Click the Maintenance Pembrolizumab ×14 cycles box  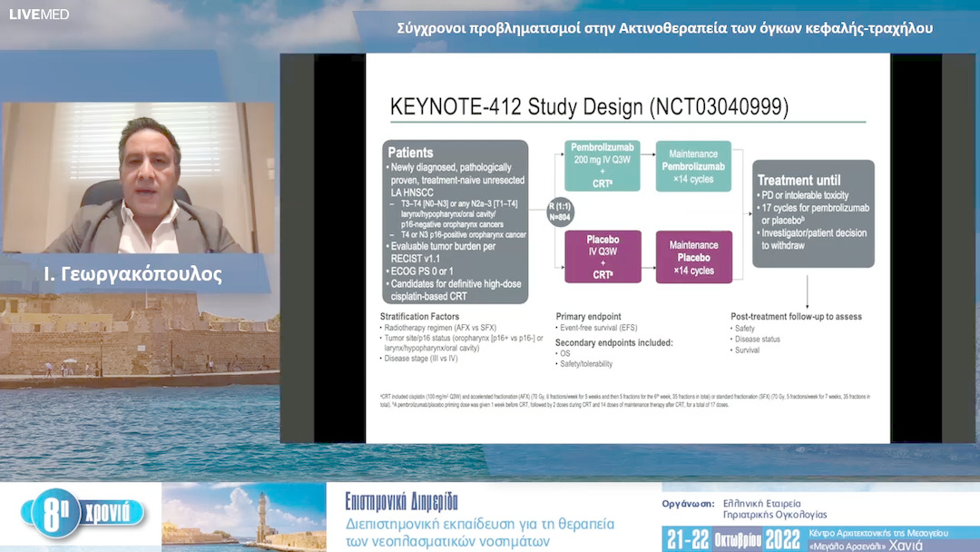693,166
